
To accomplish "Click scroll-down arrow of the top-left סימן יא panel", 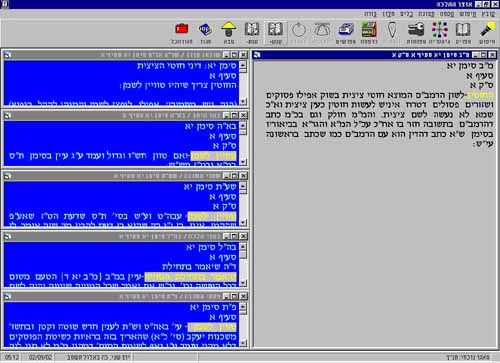I will [x=243, y=101].
